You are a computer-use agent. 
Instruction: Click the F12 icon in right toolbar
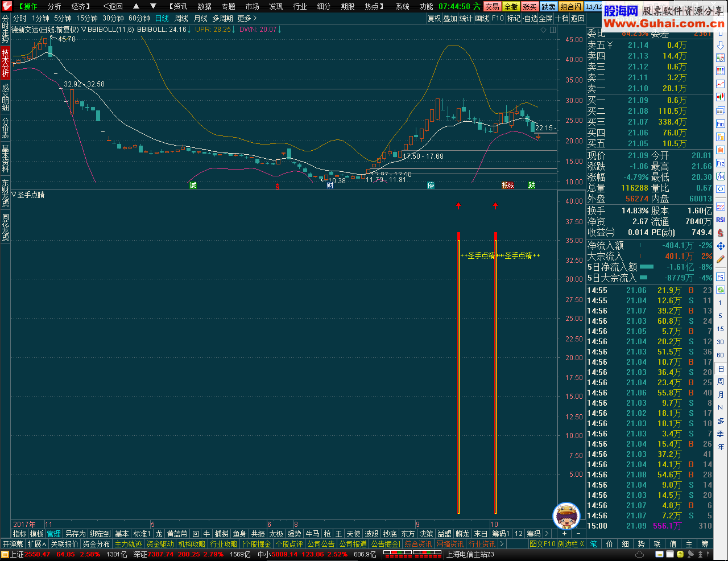[721, 163]
